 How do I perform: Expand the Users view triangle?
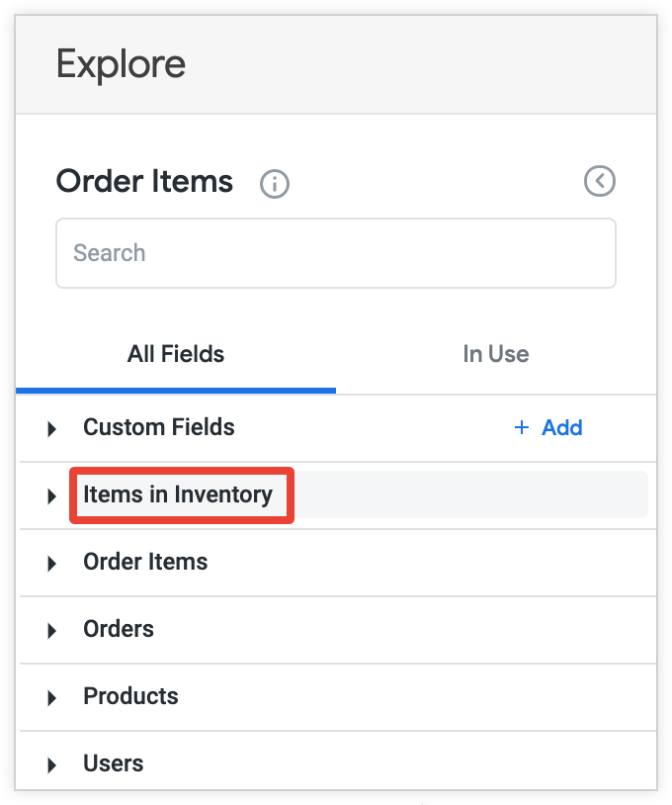pyautogui.click(x=51, y=764)
